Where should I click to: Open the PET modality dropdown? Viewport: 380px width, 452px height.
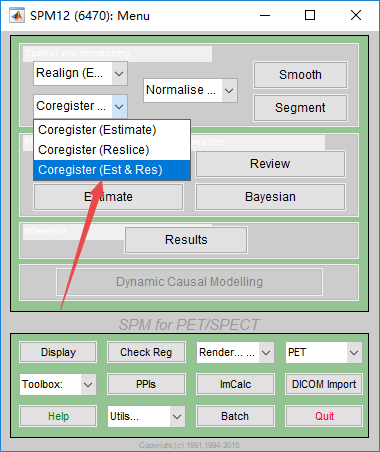324,352
